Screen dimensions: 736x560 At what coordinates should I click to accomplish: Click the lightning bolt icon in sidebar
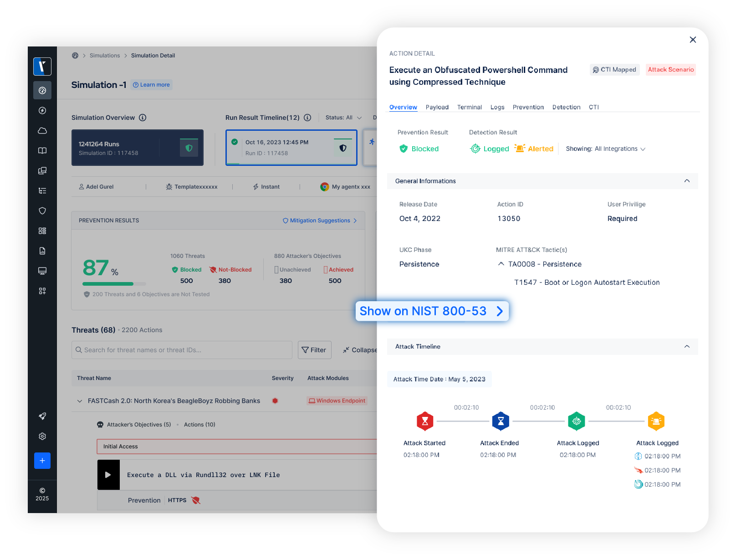click(42, 111)
